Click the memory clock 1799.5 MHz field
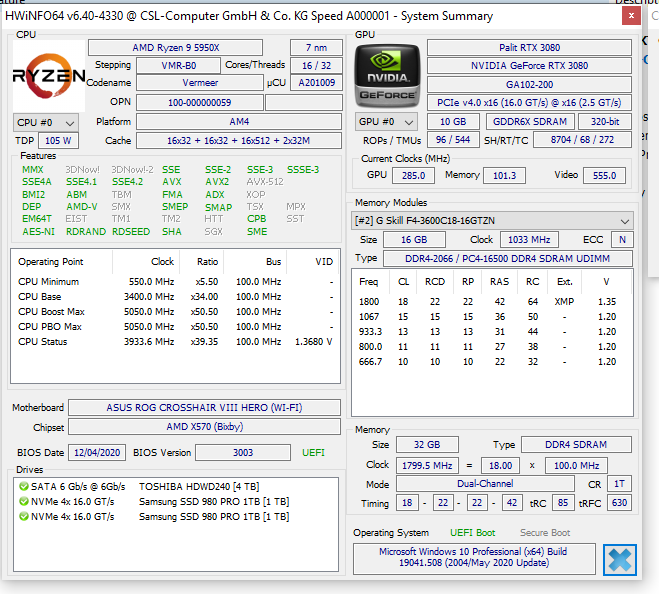 [x=427, y=465]
